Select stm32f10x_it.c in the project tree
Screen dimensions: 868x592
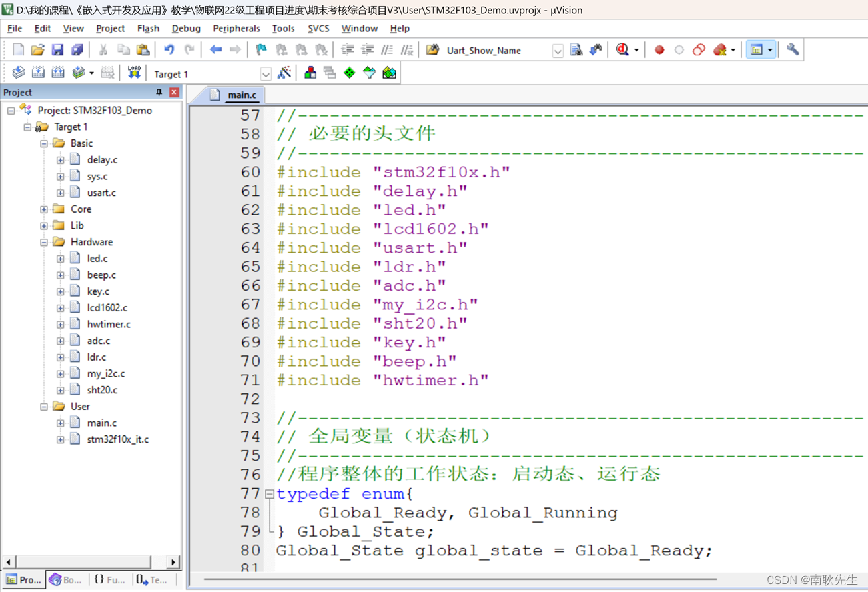[118, 439]
